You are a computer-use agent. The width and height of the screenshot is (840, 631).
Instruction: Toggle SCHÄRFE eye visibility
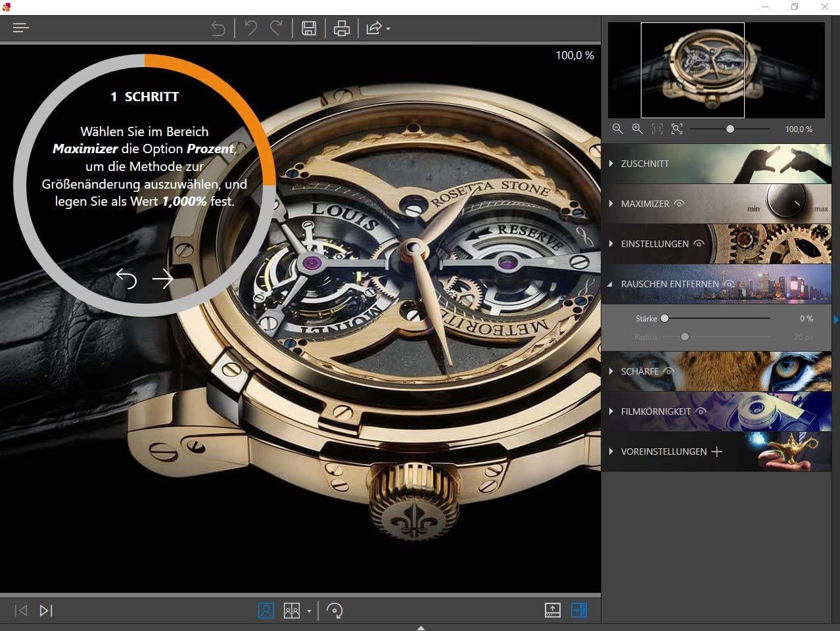(669, 371)
